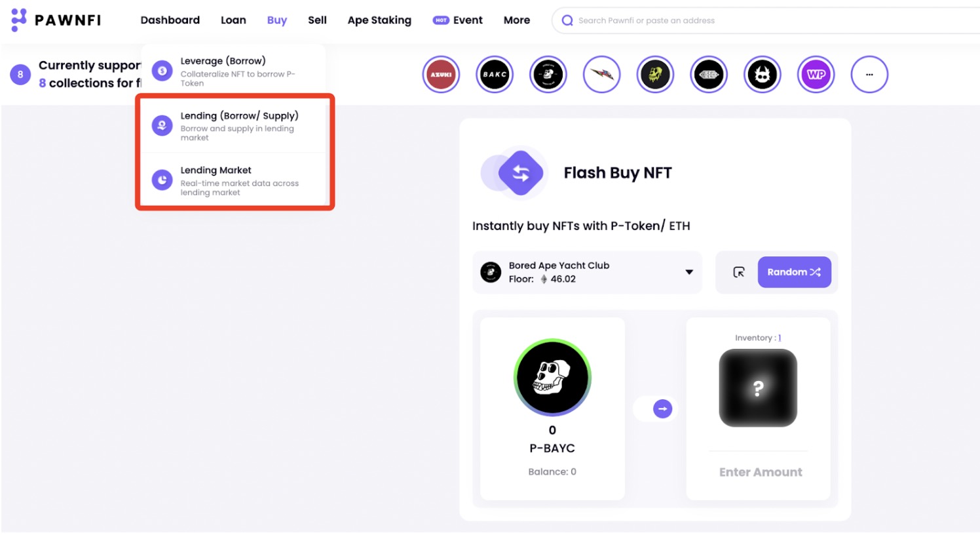Viewport: 980px width, 535px height.
Task: Toggle the purple arrow swap direction switch
Action: tap(662, 409)
